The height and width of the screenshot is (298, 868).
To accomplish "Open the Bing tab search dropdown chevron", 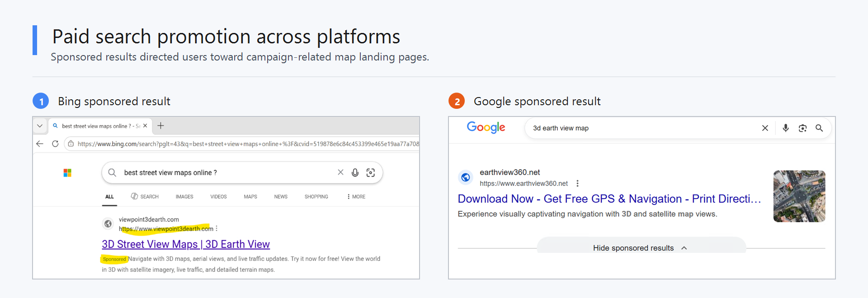I will (40, 126).
